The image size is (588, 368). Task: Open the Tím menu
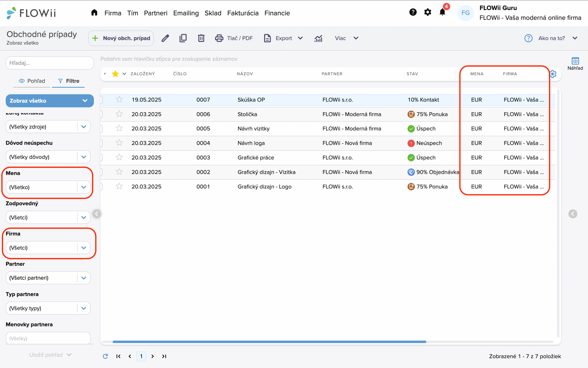133,13
